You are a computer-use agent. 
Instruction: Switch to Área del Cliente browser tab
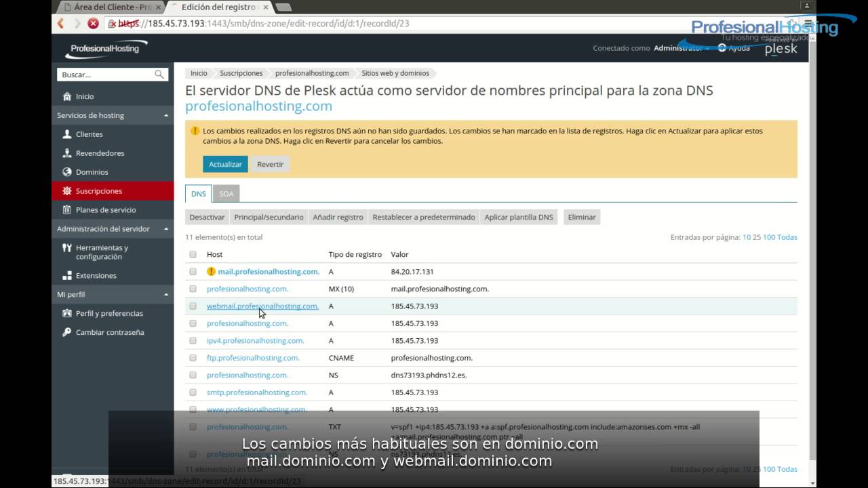pos(112,7)
